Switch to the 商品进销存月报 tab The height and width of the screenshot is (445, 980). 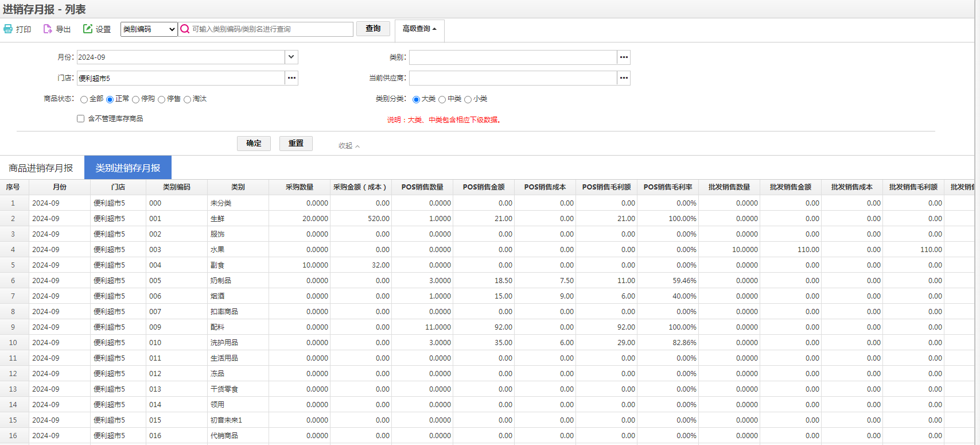pos(41,168)
